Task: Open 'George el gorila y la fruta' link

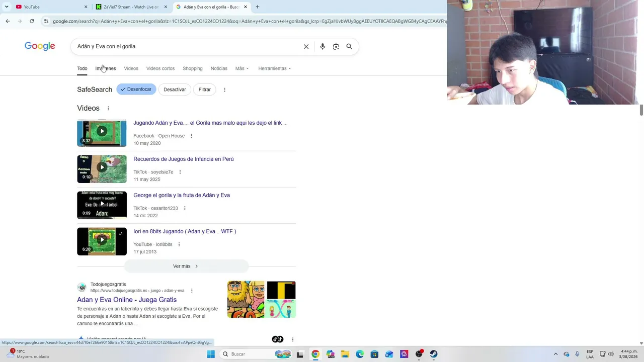Action: point(182,195)
